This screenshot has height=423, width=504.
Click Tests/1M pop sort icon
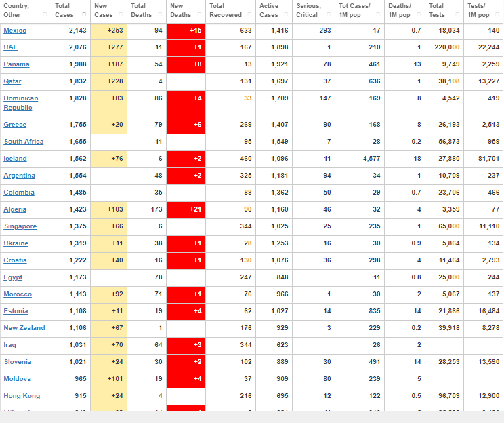pos(497,14)
